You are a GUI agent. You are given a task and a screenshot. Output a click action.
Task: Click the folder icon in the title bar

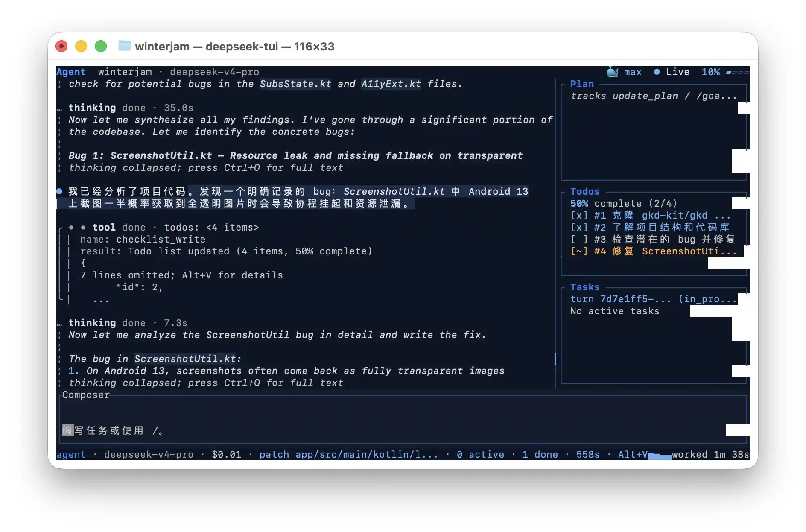pyautogui.click(x=124, y=46)
